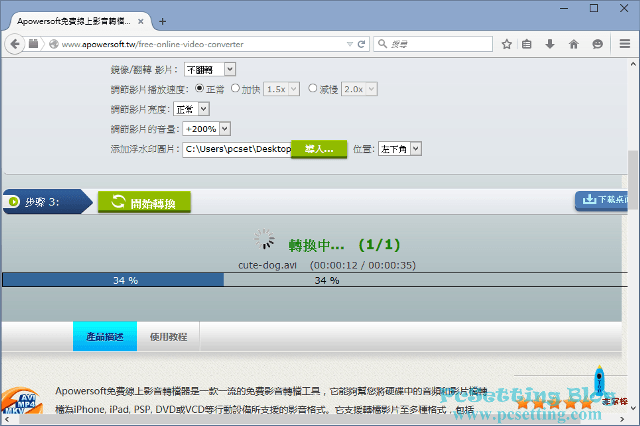Viewport: 640px width, 426px height.
Task: Open the downloads arrow icon
Action: (x=550, y=44)
